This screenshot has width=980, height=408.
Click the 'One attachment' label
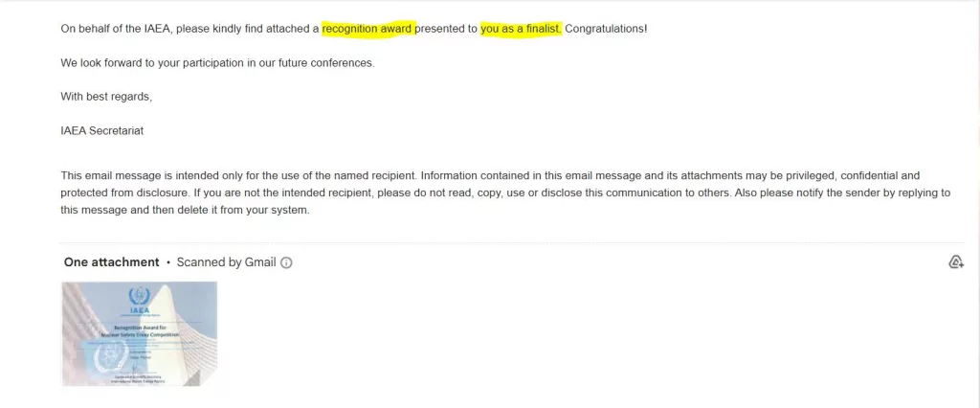(111, 262)
